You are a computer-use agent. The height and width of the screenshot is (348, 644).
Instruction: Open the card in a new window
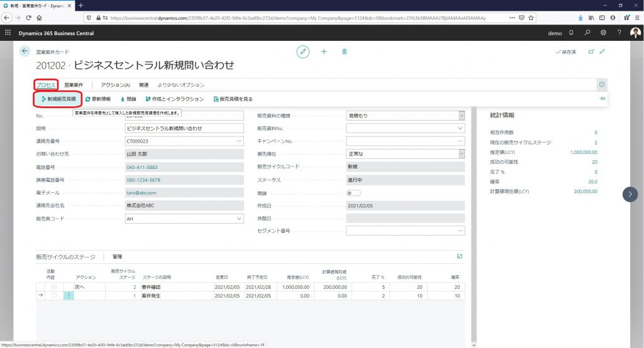click(591, 52)
